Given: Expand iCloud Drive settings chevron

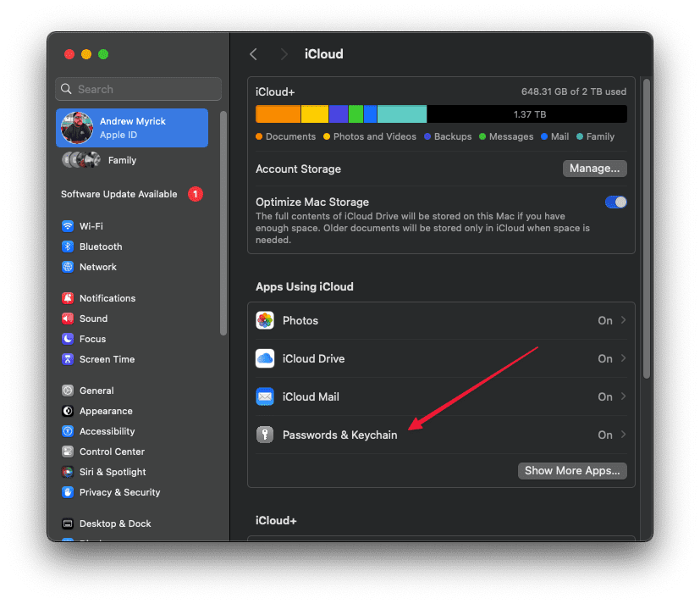Looking at the screenshot, I should point(623,358).
